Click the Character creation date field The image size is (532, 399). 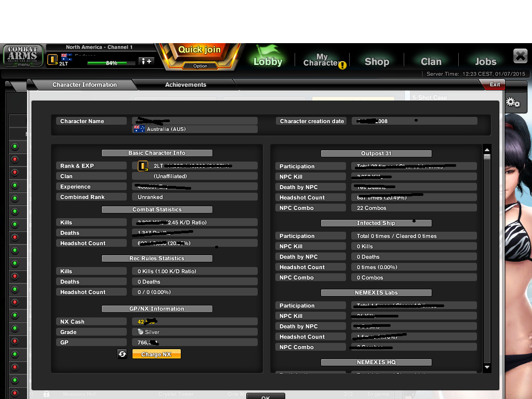[x=415, y=121]
